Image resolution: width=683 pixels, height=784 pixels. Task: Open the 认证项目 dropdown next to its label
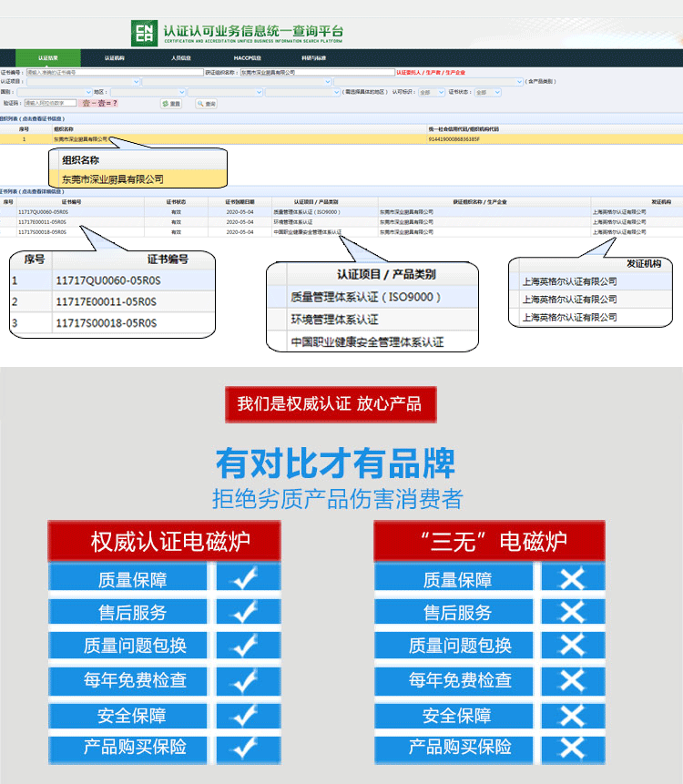[x=83, y=82]
